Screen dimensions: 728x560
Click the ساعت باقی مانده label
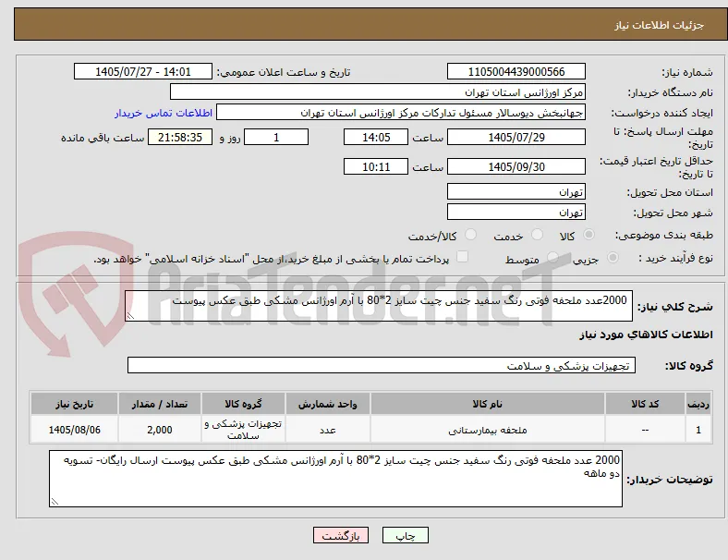click(103, 138)
